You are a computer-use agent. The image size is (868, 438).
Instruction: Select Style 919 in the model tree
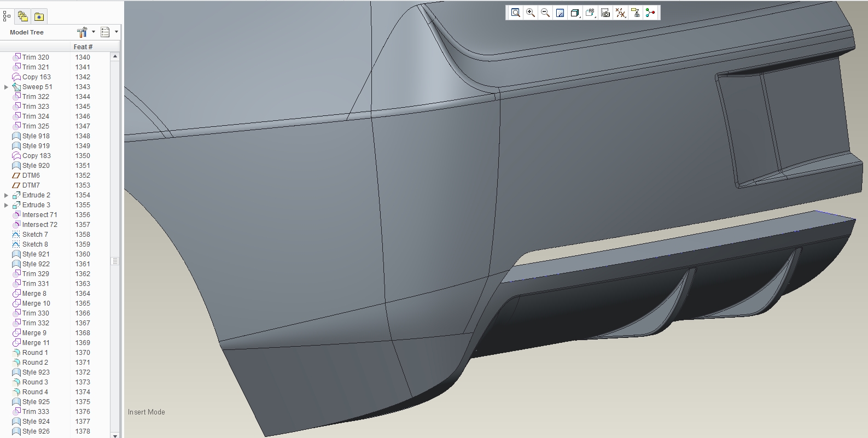pos(36,146)
